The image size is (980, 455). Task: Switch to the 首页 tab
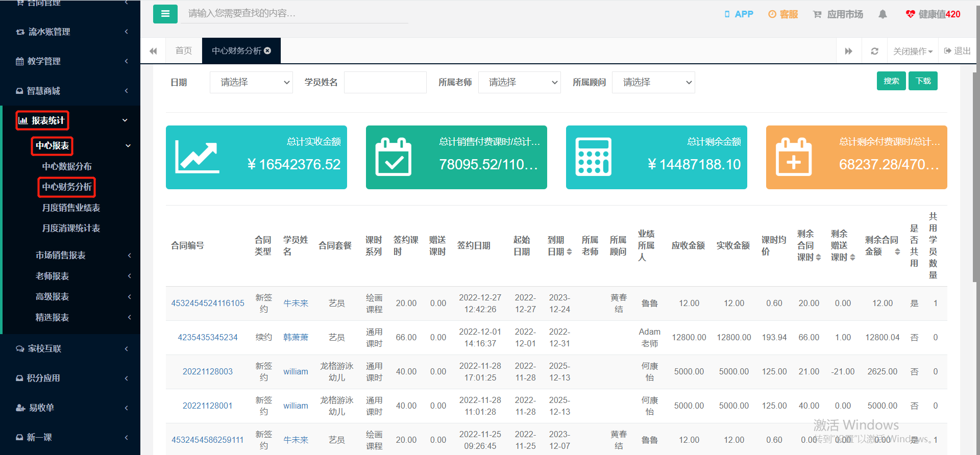click(184, 50)
